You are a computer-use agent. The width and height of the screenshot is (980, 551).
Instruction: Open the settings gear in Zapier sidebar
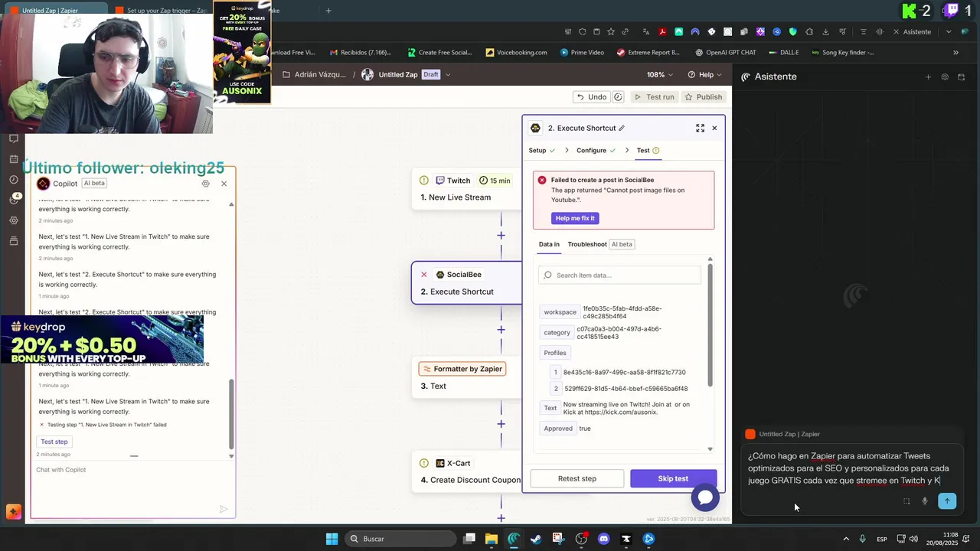pos(13,220)
